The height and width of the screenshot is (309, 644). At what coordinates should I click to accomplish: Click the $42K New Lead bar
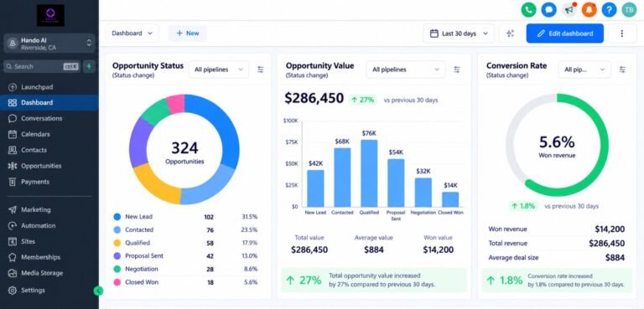point(315,188)
